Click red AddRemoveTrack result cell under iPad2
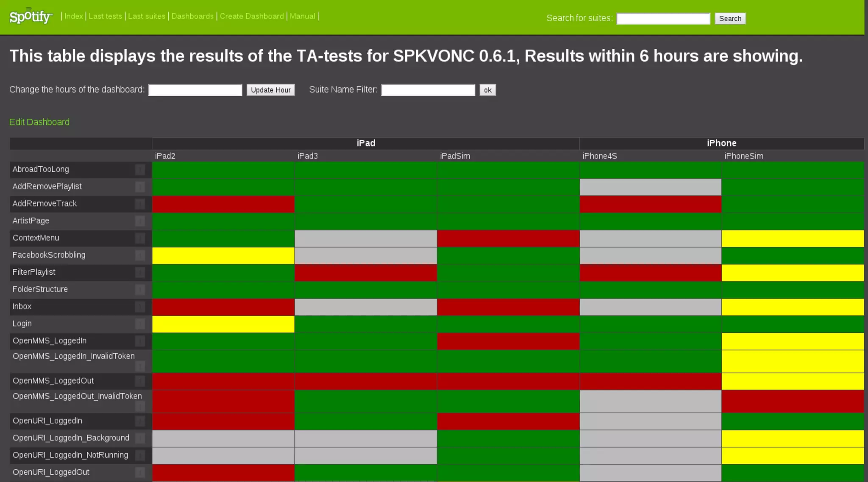 click(223, 204)
